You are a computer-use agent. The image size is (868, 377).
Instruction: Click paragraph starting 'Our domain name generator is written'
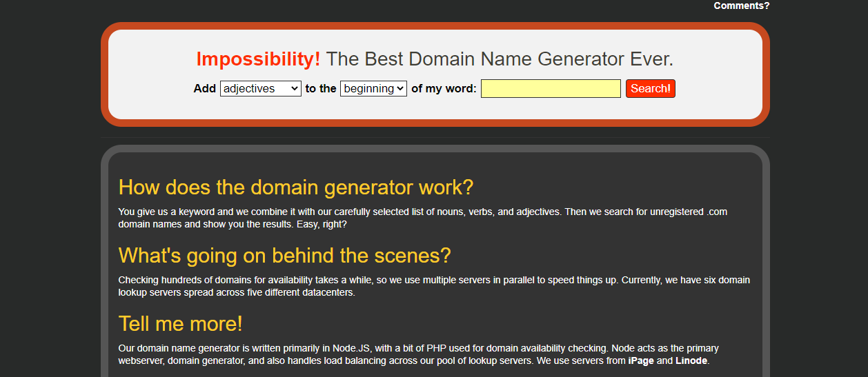point(419,354)
